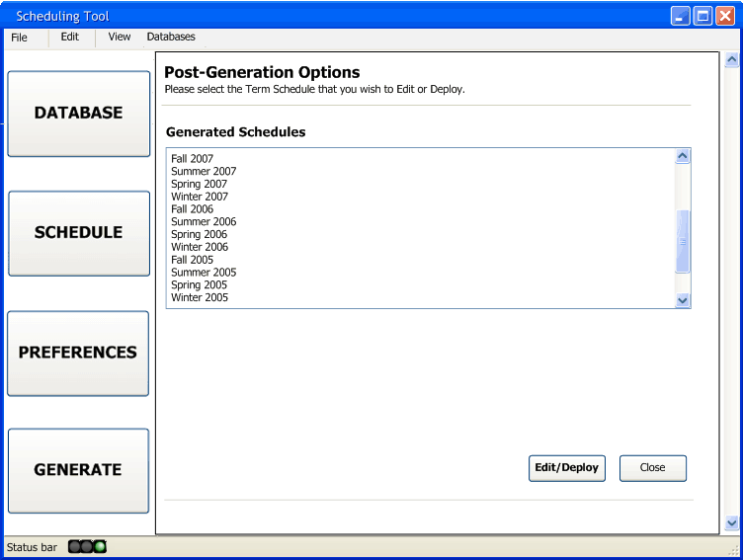Select Winter 2007 schedule
This screenshot has height=560, width=743.
point(200,197)
